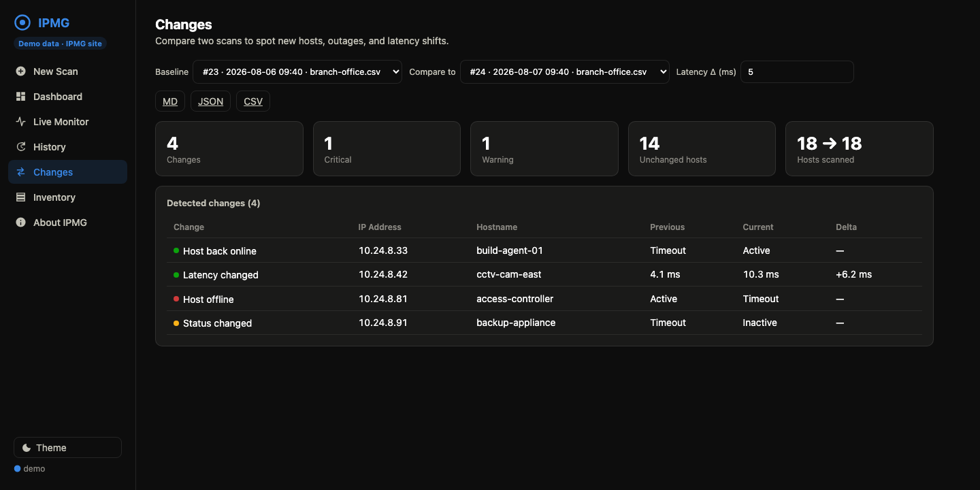Viewport: 980px width, 490px height.
Task: Click the Inventory list icon
Action: pos(20,197)
